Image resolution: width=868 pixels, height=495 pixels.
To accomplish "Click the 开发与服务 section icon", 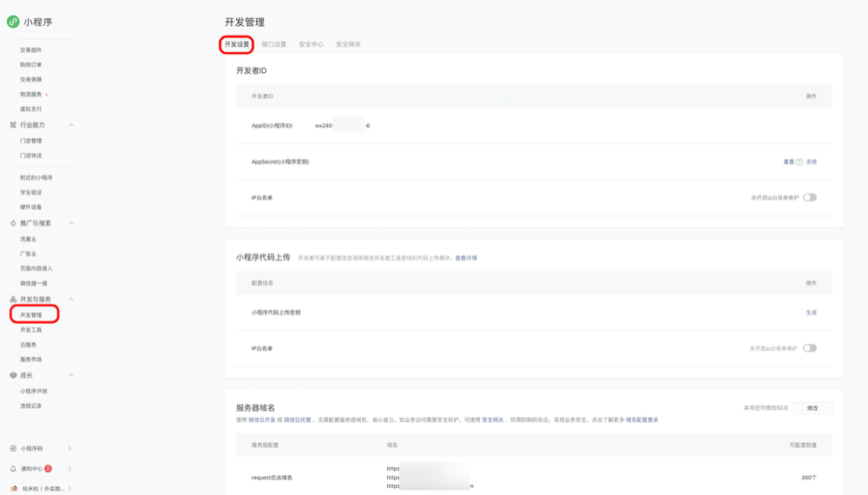I will coord(12,299).
